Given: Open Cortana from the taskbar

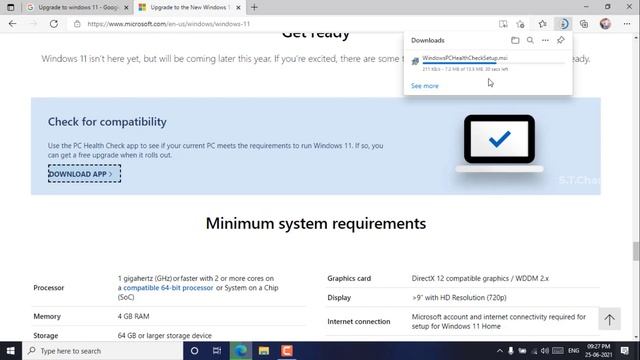Looking at the screenshot, I should point(194,351).
